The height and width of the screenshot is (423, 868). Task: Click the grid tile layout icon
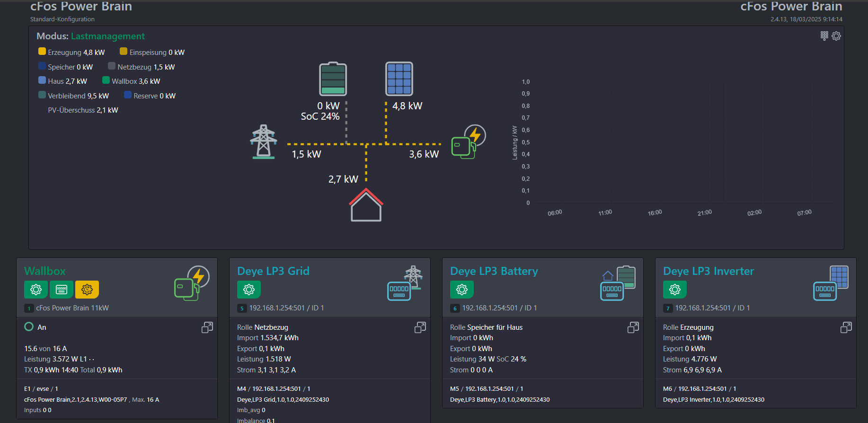[x=824, y=36]
